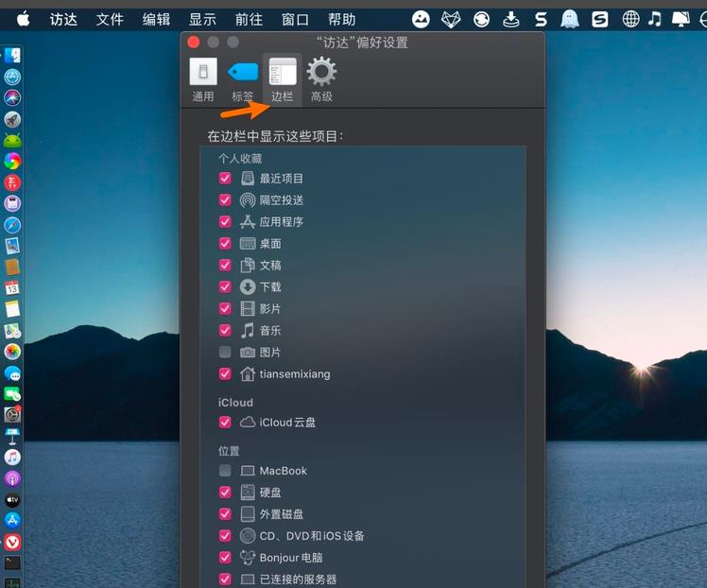
Task: Disable the 下载 sidebar item
Action: 225,286
